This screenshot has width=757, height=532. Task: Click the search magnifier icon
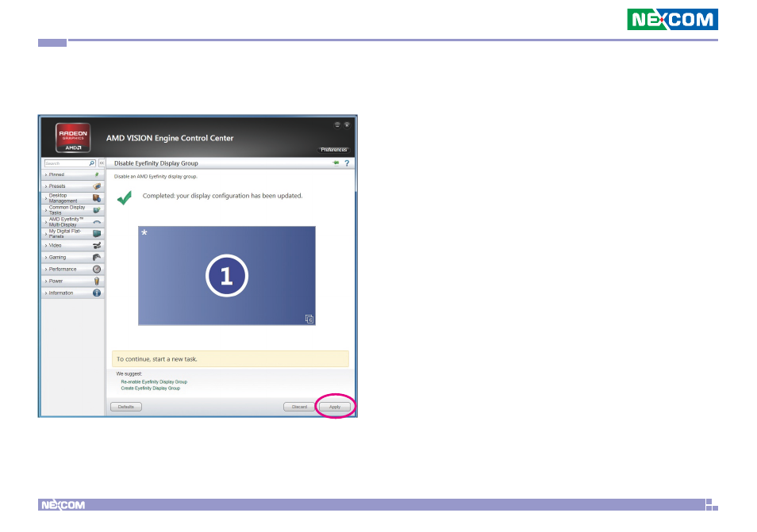(92, 163)
